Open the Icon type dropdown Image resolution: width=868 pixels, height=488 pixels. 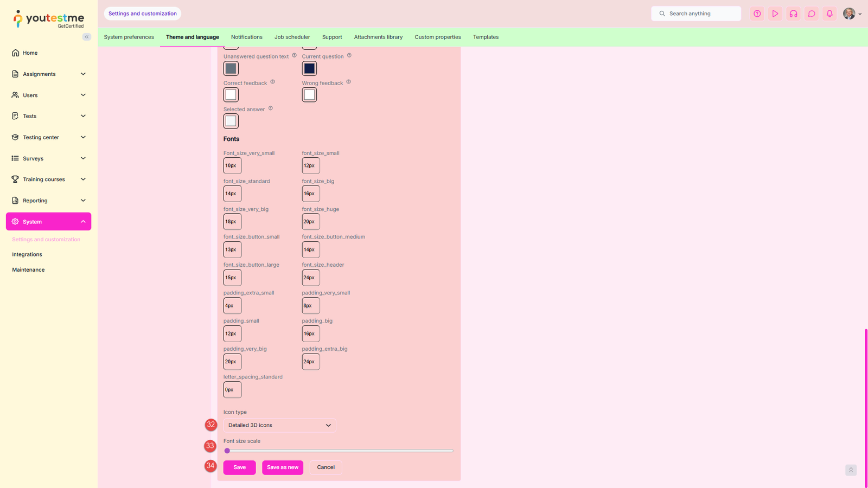pyautogui.click(x=279, y=425)
